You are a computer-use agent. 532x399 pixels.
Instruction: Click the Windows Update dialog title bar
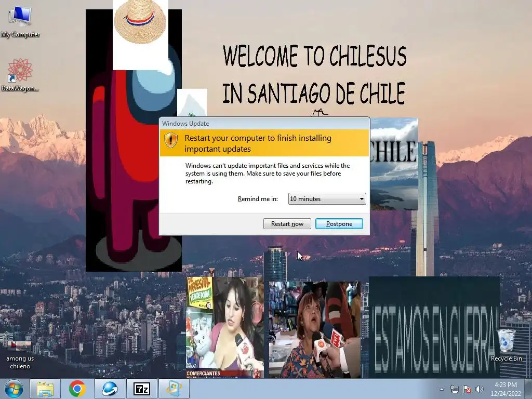[x=264, y=124]
